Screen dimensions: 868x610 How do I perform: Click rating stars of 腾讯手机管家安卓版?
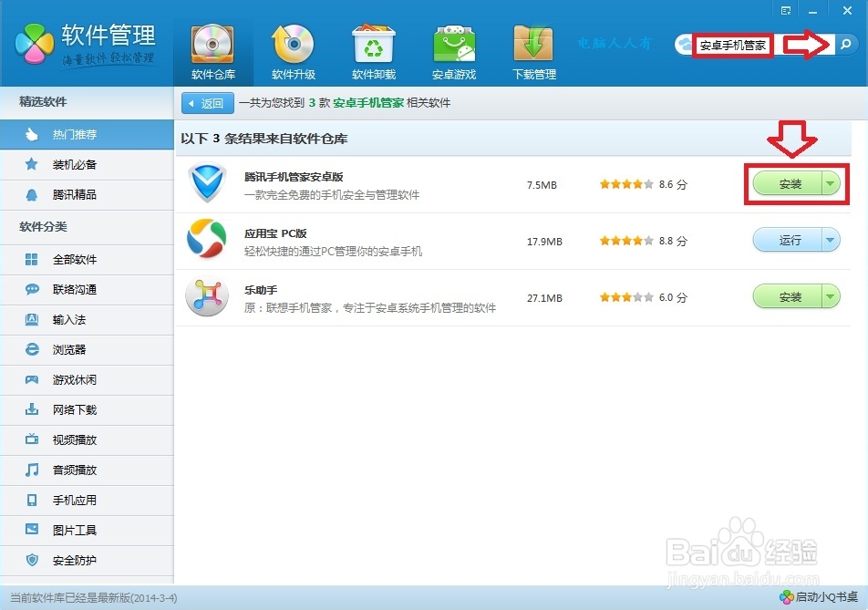click(x=626, y=184)
